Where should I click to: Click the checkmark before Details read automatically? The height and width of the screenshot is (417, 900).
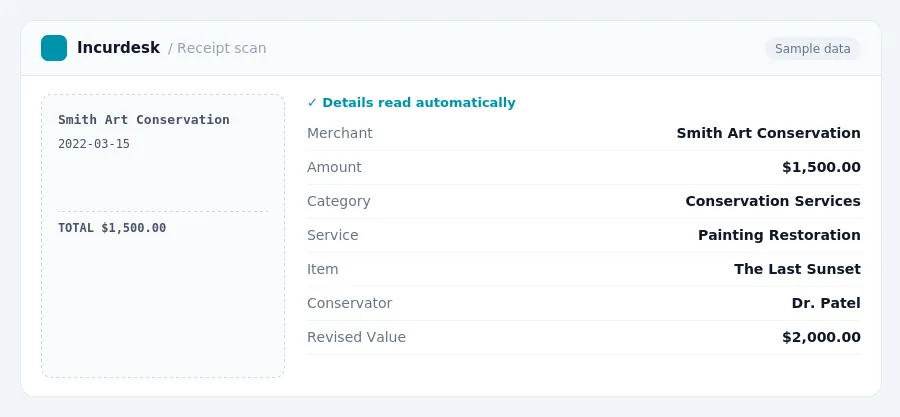coord(312,103)
